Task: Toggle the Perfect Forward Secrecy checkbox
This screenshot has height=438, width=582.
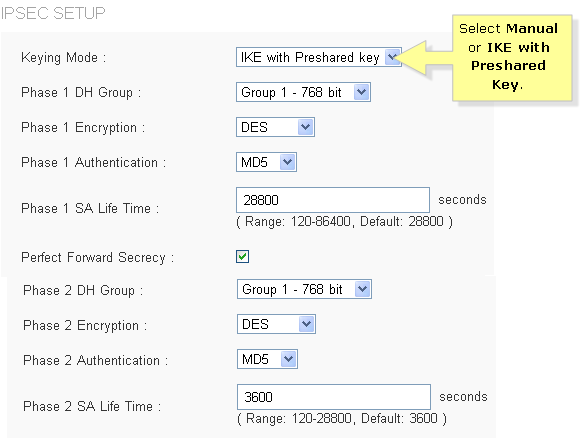Action: point(242,256)
